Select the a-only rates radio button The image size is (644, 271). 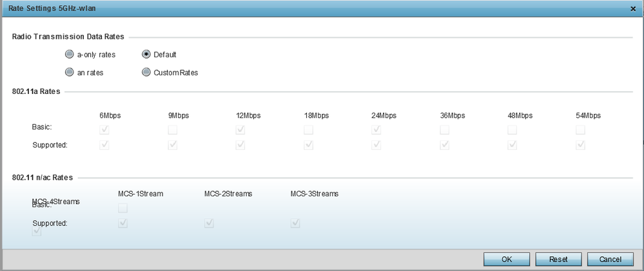click(70, 55)
